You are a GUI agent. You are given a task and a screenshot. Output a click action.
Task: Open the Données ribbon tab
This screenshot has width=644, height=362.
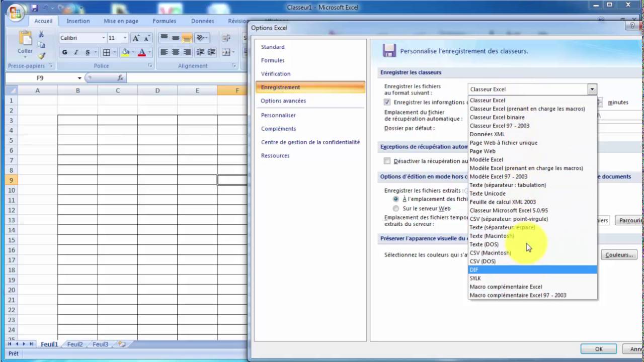coord(203,21)
